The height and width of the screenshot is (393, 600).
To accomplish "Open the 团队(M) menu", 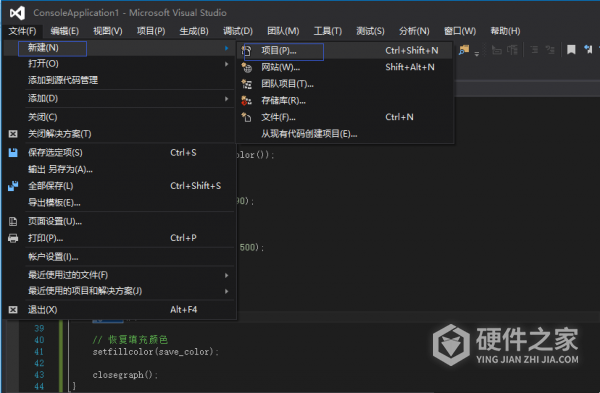I will (x=283, y=31).
